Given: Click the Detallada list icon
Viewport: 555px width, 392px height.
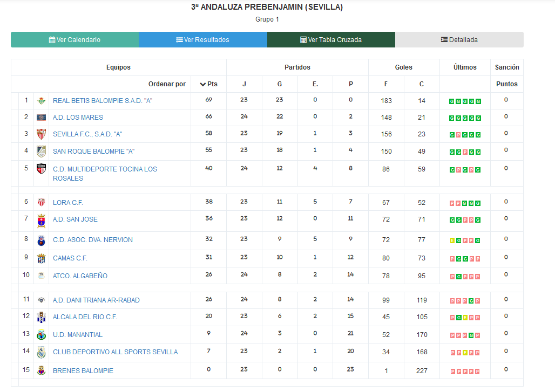Looking at the screenshot, I should (x=444, y=39).
